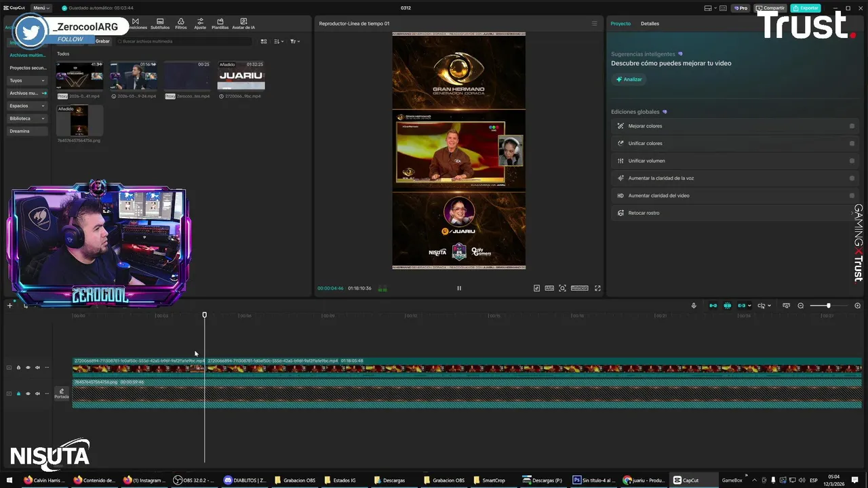Image resolution: width=868 pixels, height=488 pixels.
Task: Click the Compartir button
Action: 770,8
